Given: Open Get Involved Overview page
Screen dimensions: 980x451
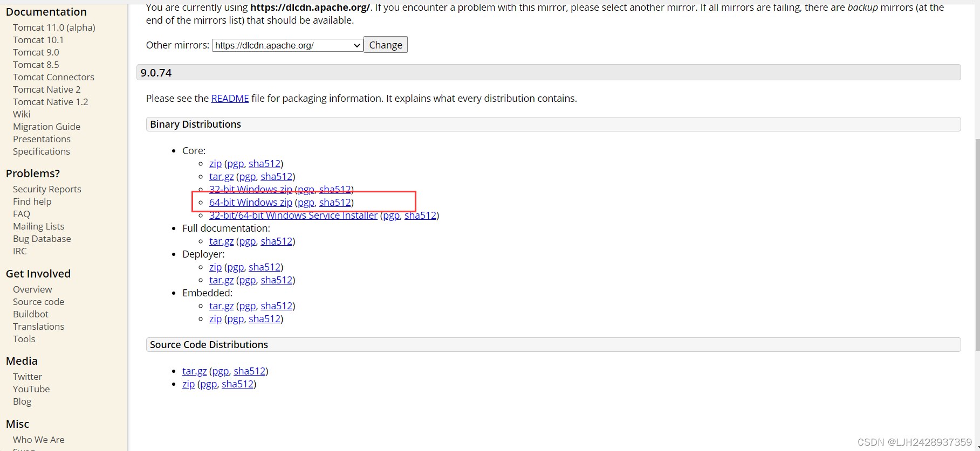Looking at the screenshot, I should [x=32, y=289].
